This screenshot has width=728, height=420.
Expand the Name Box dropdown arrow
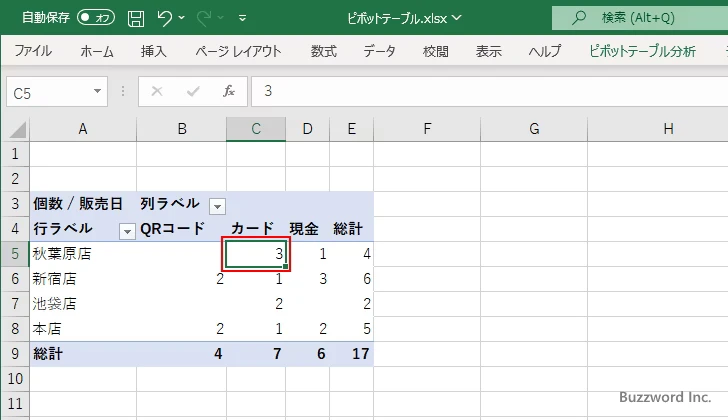point(98,91)
